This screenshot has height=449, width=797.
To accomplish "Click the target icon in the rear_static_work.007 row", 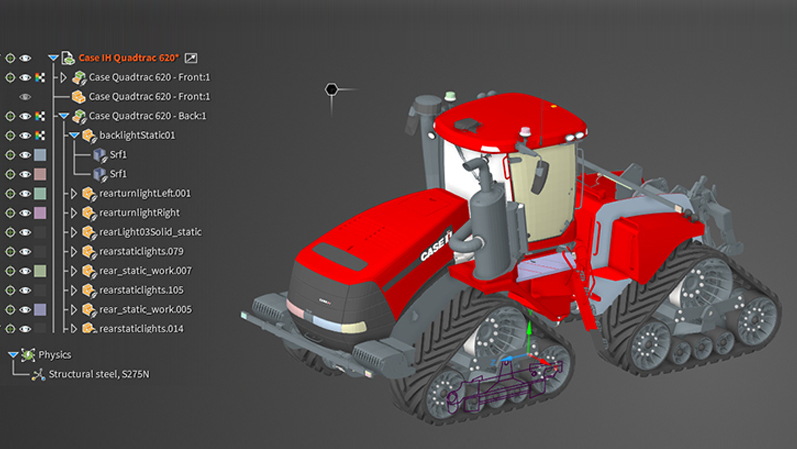I will coord(10,271).
